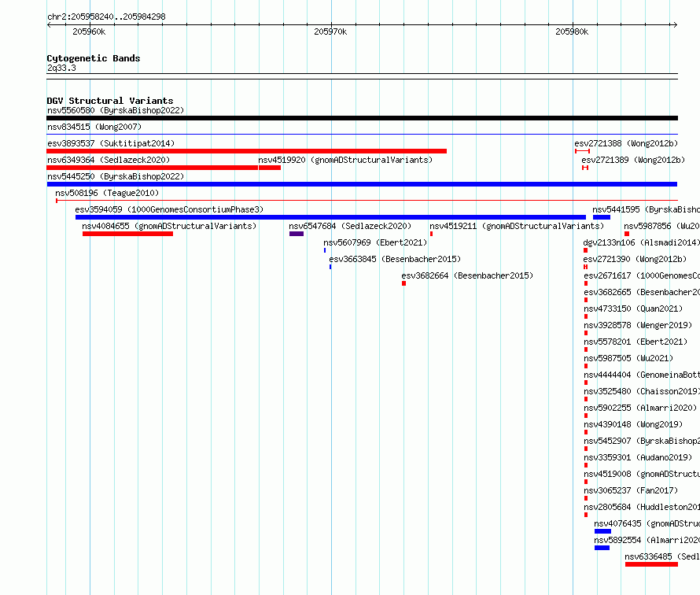This screenshot has height=595, width=700.
Task: Click the 205960k ruler position
Action: (89, 31)
